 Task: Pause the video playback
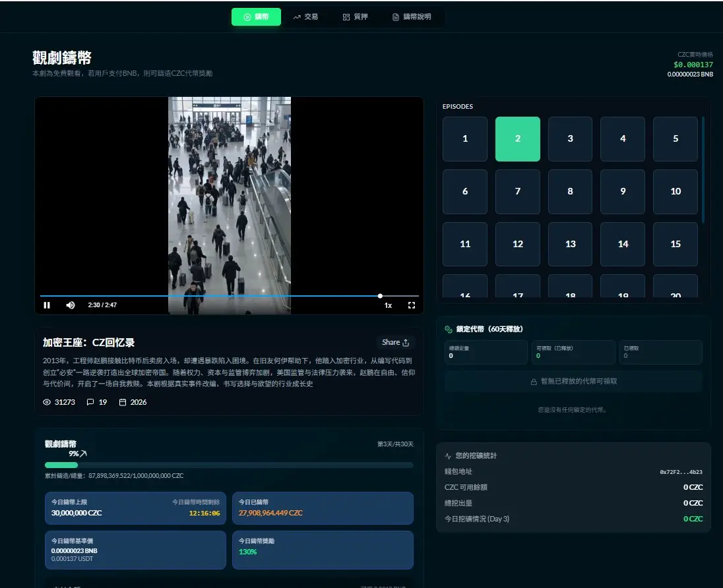(47, 305)
